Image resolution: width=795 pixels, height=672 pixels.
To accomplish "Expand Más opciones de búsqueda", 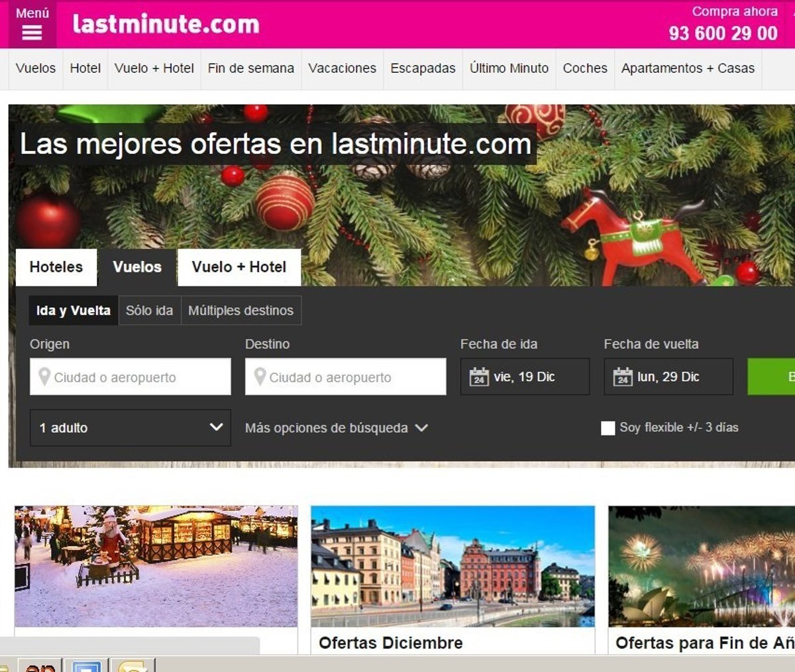I will pos(336,428).
